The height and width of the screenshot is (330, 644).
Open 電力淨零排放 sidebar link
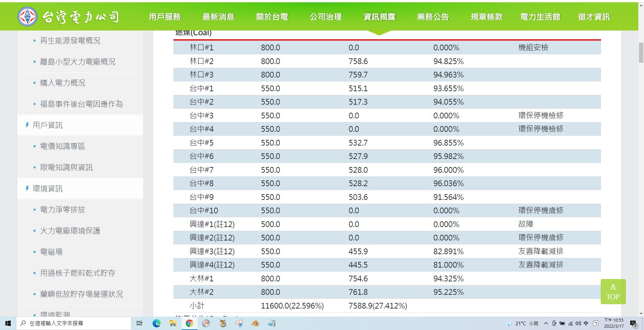(x=62, y=210)
